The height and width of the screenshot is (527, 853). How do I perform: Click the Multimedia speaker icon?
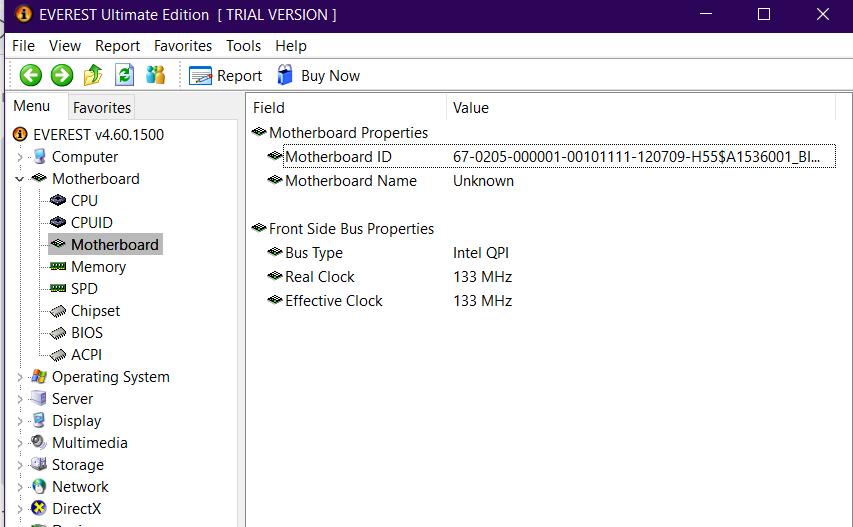[x=39, y=442]
